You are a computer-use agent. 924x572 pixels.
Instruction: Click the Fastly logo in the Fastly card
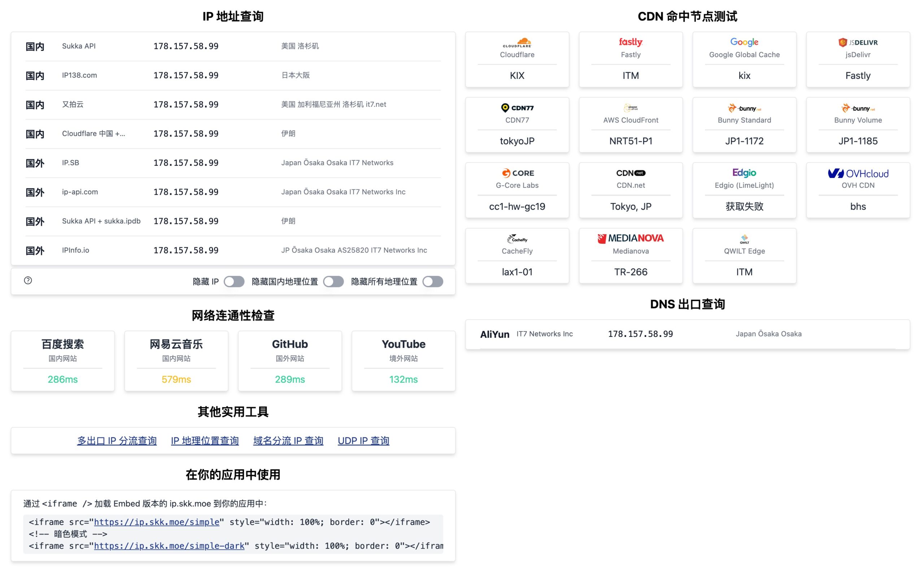click(631, 42)
